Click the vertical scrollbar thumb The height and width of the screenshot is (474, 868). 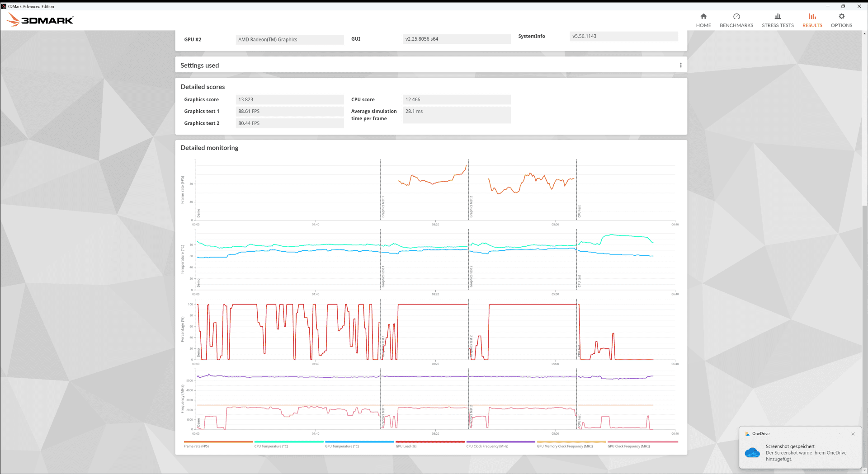865,337
